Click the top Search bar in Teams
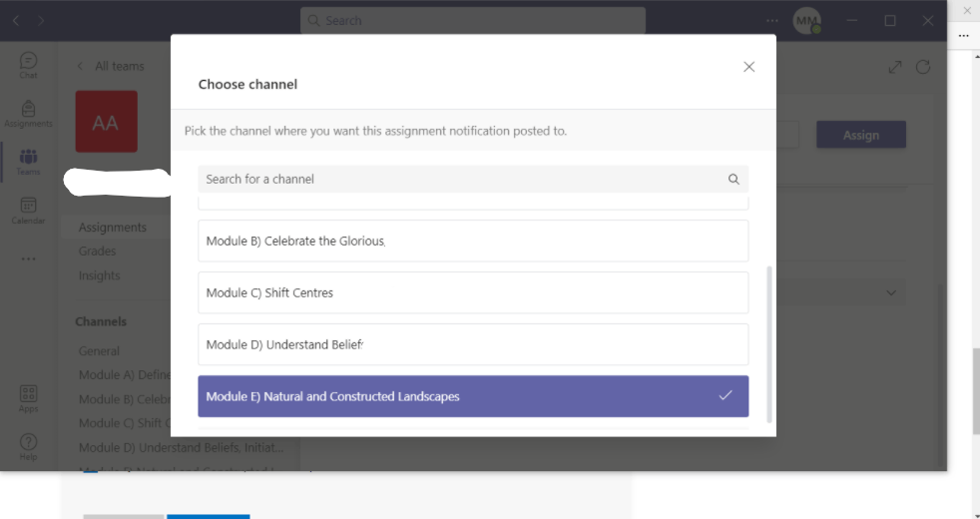The height and width of the screenshot is (519, 980). coord(473,21)
